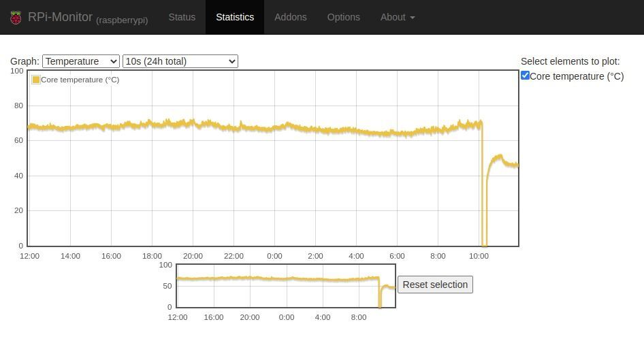Click the 80 value on the temperature axis
This screenshot has width=644, height=339.
(x=18, y=106)
